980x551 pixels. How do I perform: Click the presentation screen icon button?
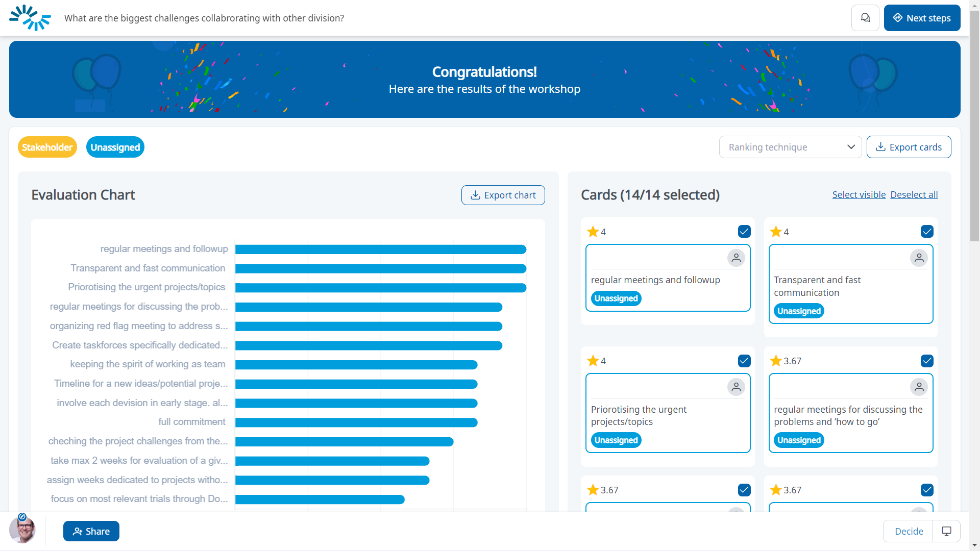946,531
